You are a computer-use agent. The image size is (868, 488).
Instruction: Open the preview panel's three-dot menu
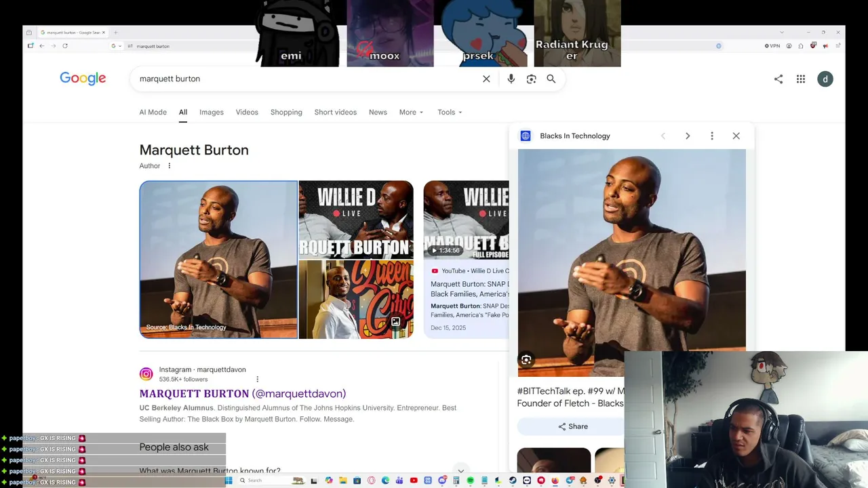712,136
